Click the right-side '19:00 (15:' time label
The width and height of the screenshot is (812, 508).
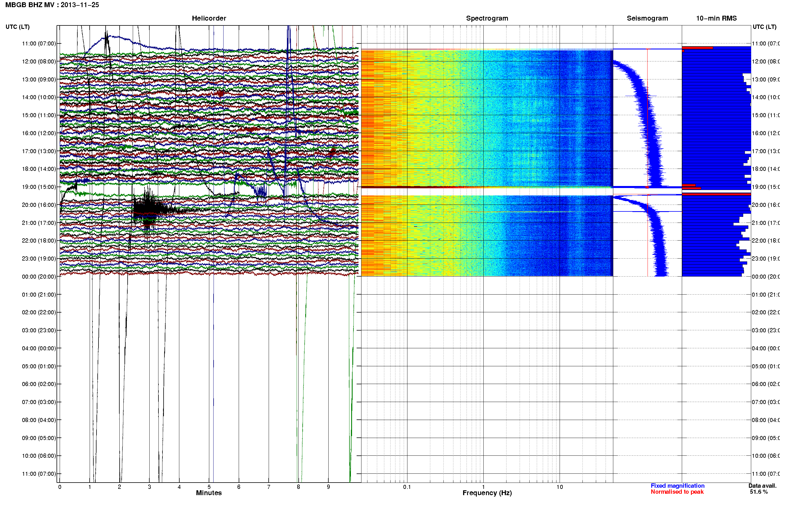click(x=766, y=187)
